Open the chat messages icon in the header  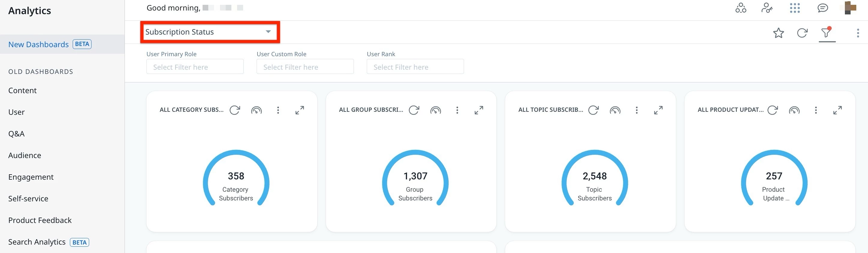822,8
